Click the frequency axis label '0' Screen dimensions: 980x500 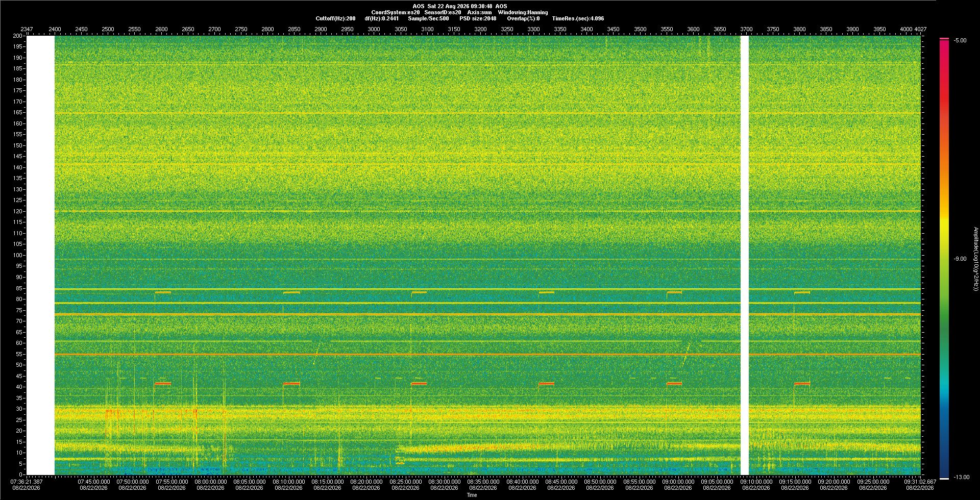pos(21,474)
